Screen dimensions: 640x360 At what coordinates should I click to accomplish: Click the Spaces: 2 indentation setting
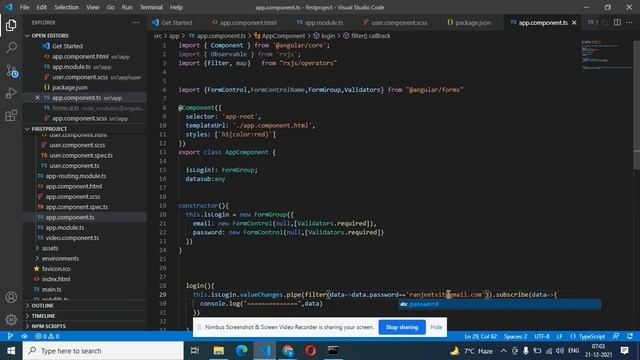click(515, 336)
